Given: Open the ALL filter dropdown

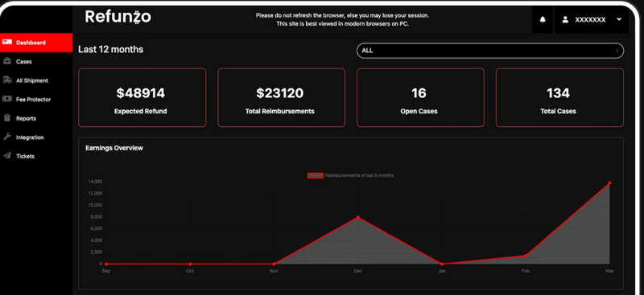Looking at the screenshot, I should point(490,51).
